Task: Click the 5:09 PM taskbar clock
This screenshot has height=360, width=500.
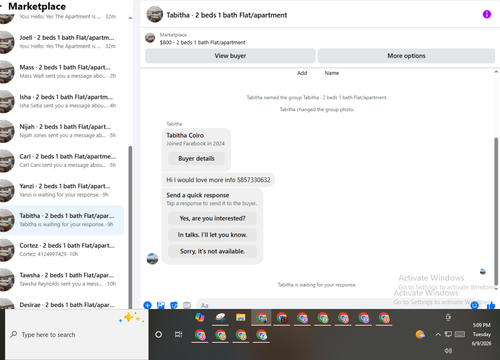Action: [x=481, y=325]
